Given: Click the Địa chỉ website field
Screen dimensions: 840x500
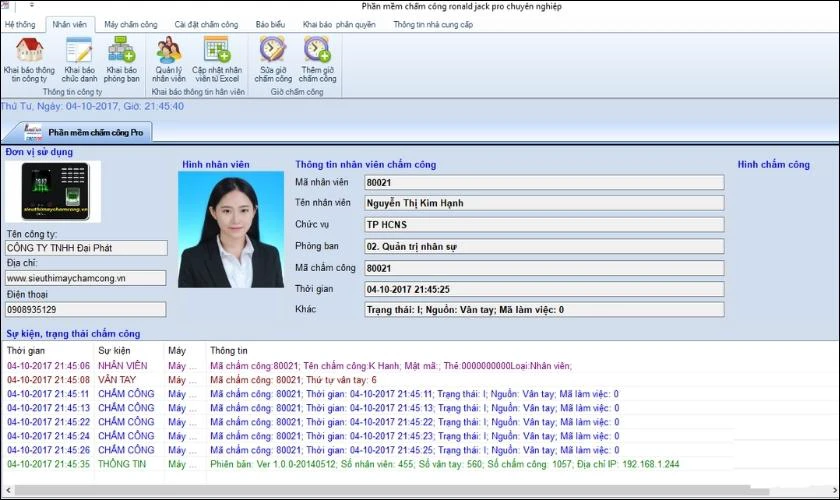Looking at the screenshot, I should (x=86, y=278).
